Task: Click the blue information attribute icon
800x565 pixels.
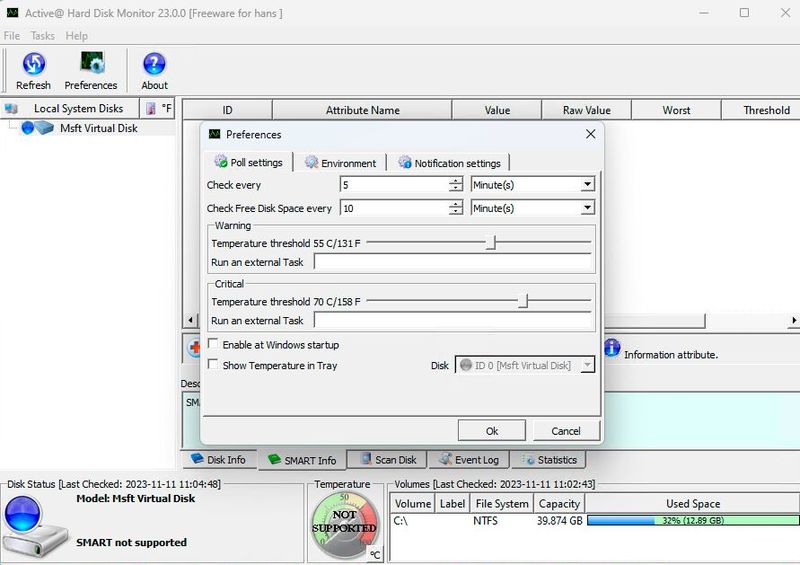Action: (612, 348)
